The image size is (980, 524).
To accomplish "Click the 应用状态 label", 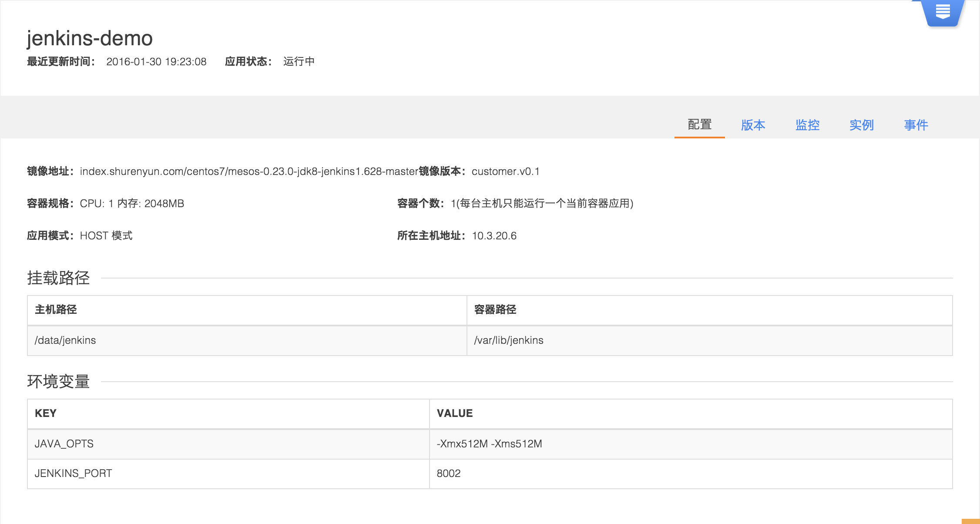I will point(248,61).
